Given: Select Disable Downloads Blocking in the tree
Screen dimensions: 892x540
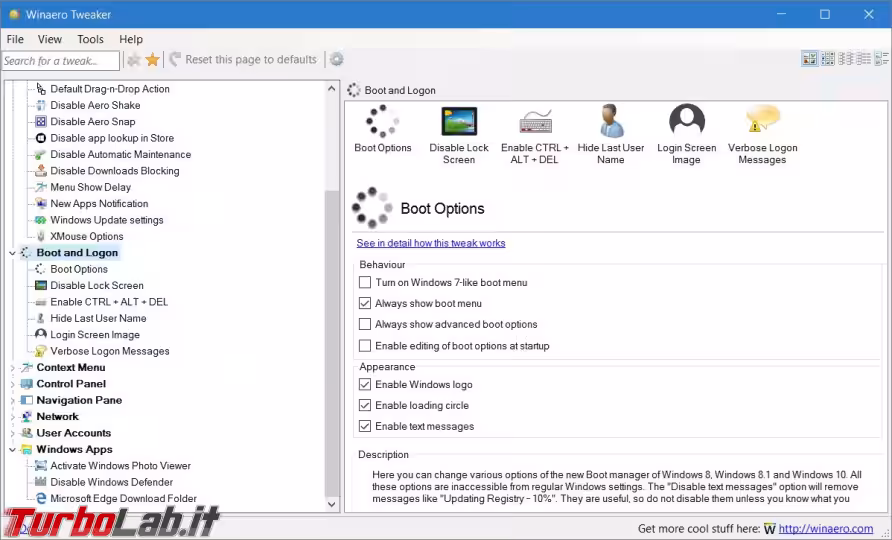Looking at the screenshot, I should point(114,171).
